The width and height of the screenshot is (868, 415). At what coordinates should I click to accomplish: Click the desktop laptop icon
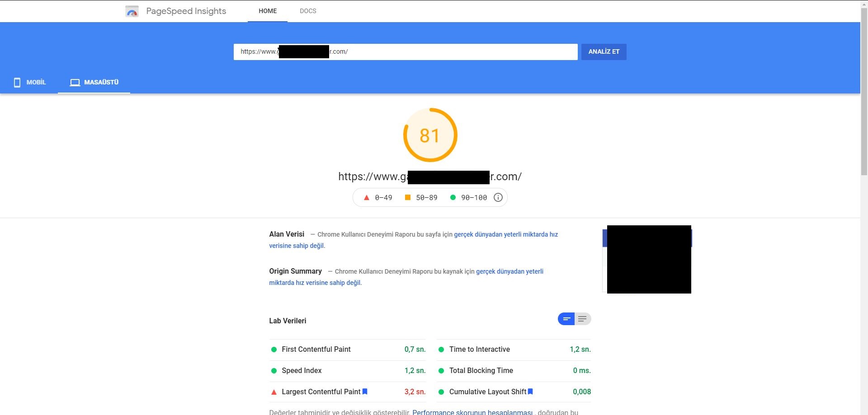pyautogui.click(x=75, y=83)
